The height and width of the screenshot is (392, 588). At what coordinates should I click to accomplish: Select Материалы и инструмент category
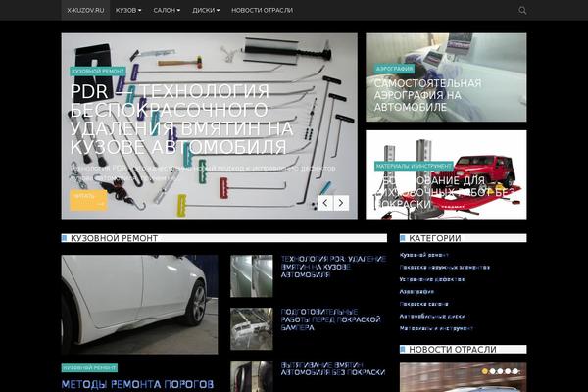[436, 328]
